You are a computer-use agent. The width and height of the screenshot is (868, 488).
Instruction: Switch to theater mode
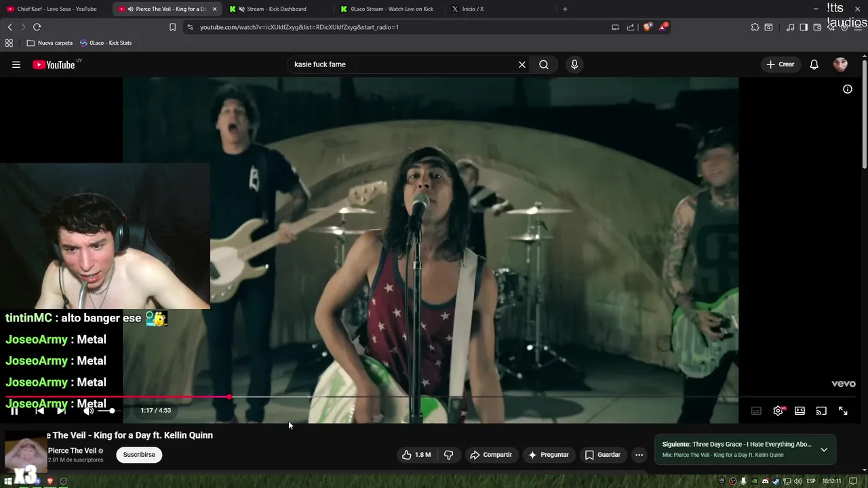pos(800,411)
